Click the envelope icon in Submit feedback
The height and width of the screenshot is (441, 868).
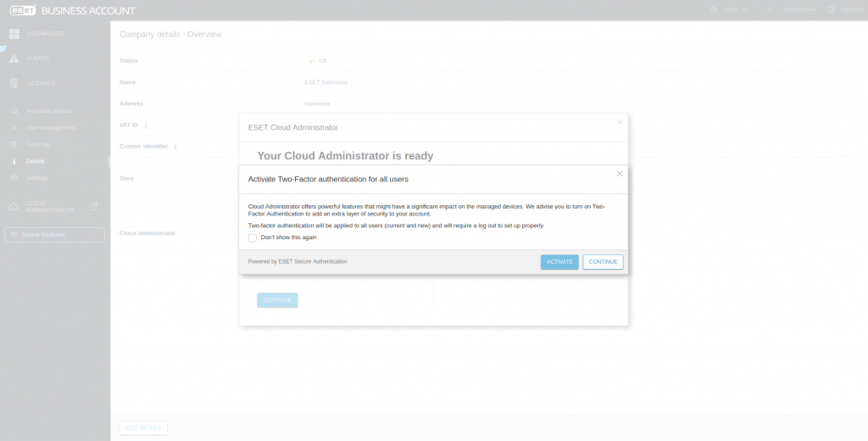[14, 235]
